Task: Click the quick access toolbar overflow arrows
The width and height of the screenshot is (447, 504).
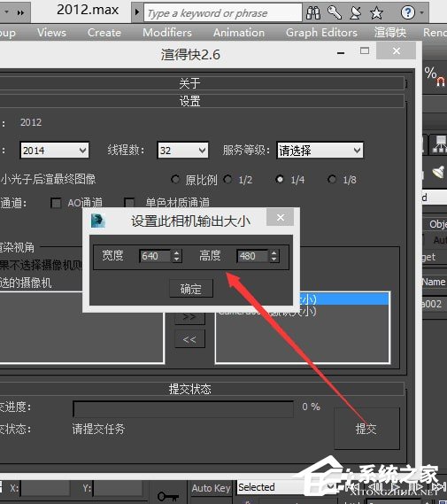Action: [20, 13]
